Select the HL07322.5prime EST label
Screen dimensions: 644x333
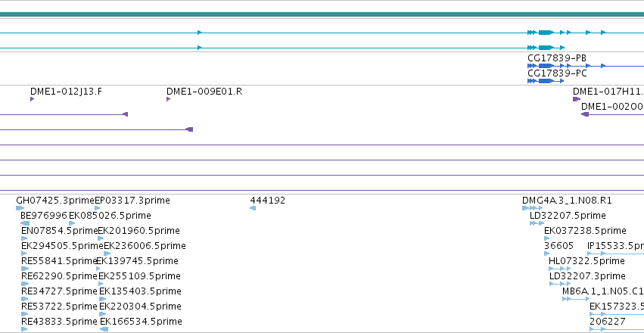pyautogui.click(x=586, y=261)
